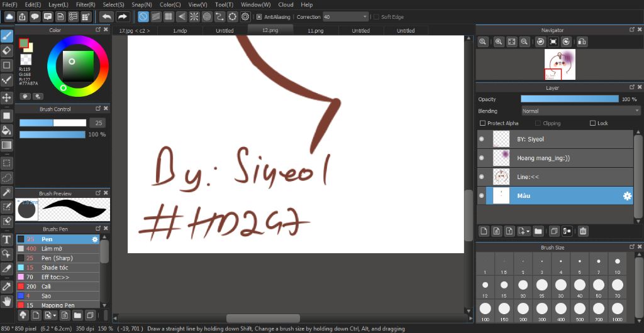Toggle the Clipping checkbox

(x=538, y=123)
